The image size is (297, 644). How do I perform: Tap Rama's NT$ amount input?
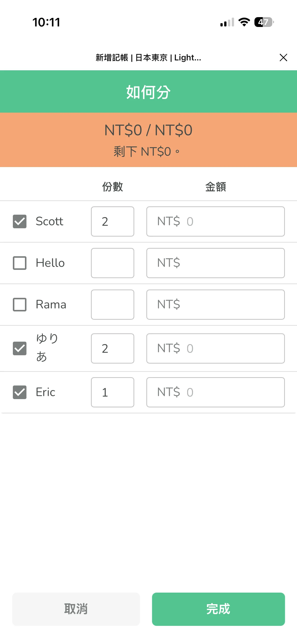click(x=215, y=304)
